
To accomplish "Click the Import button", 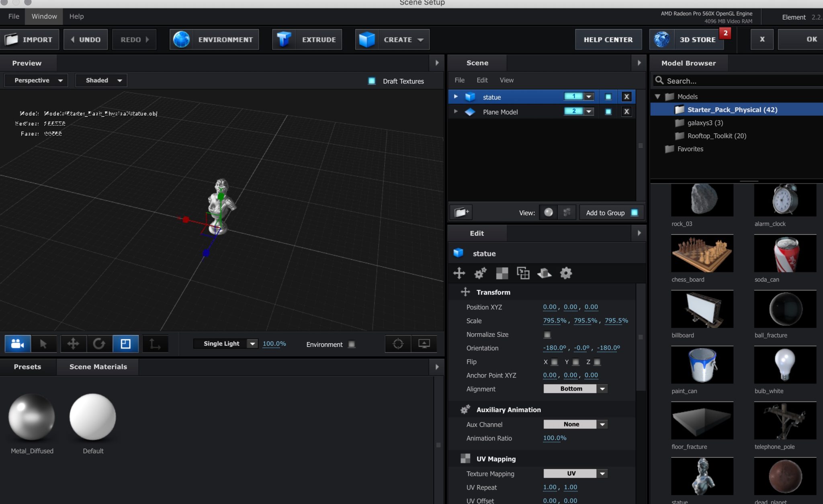I will [x=30, y=39].
